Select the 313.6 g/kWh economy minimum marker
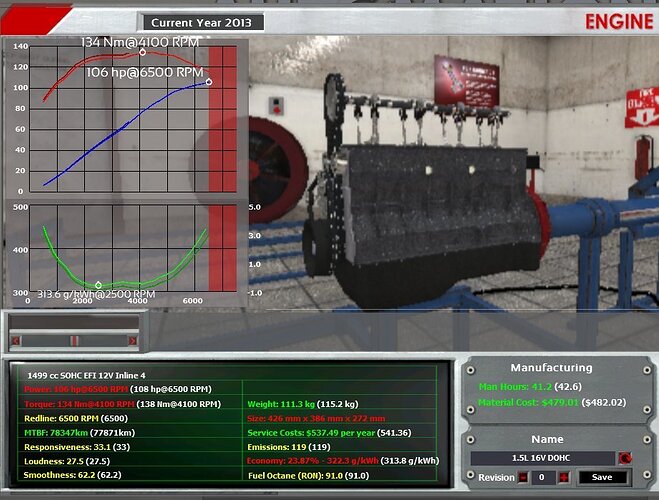This screenshot has height=500, width=659. click(98, 285)
